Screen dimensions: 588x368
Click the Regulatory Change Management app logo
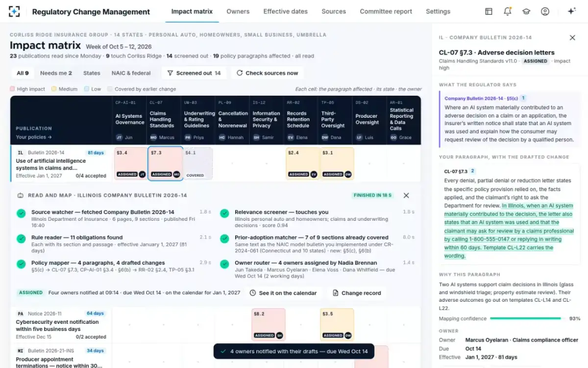15,11
